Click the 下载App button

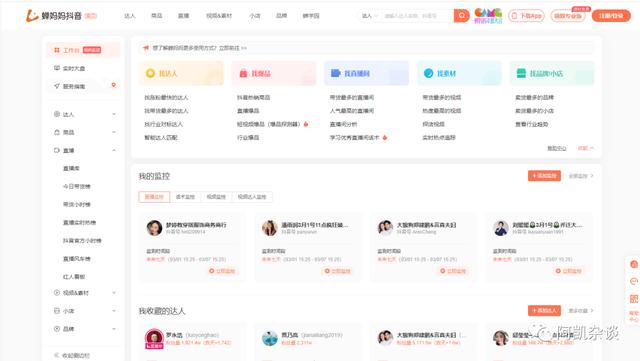[527, 16]
